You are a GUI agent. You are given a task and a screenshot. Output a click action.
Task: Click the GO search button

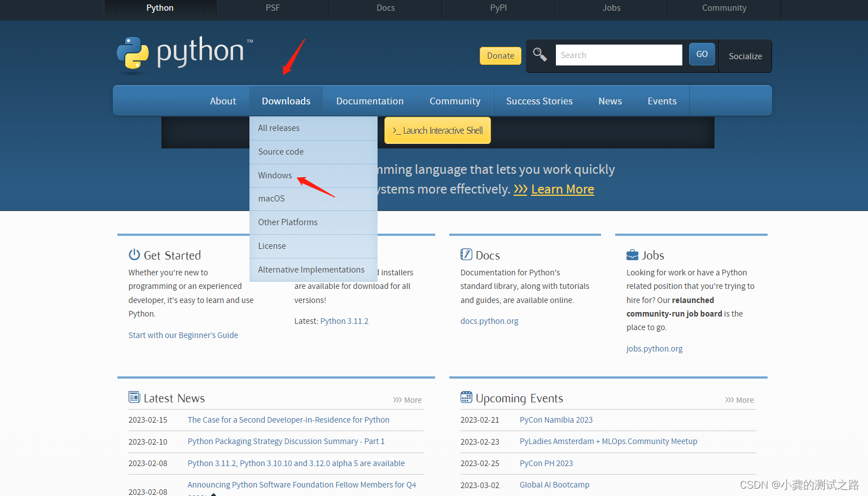702,54
